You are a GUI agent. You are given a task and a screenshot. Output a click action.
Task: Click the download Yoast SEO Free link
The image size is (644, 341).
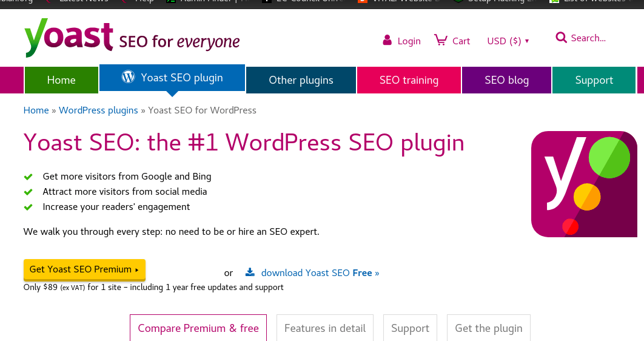(320, 273)
